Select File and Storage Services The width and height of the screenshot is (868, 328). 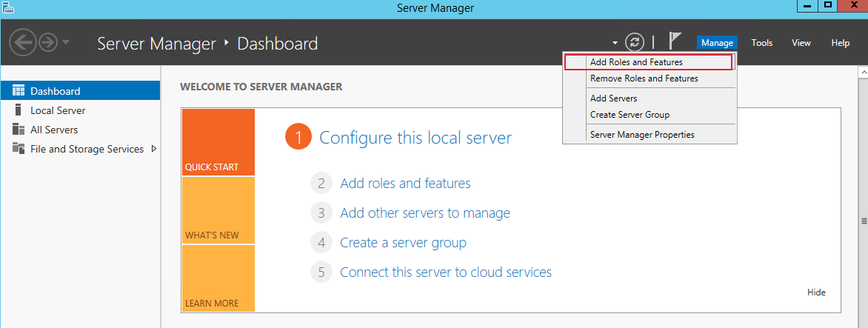[80, 149]
